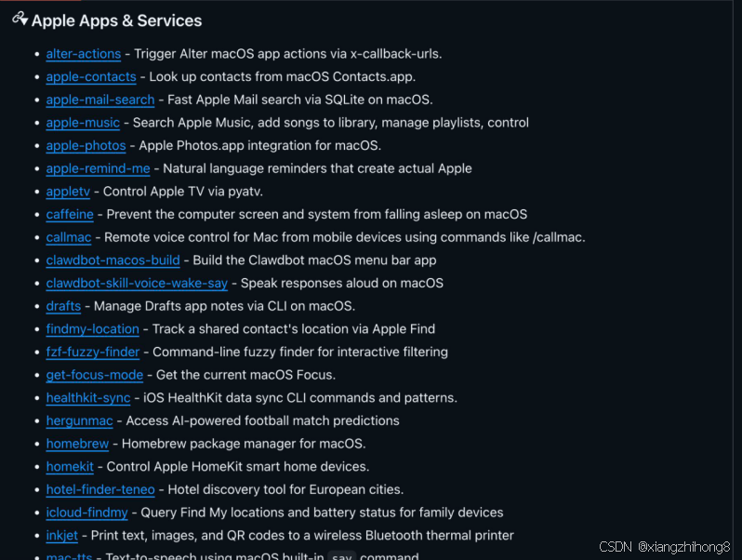Screen dimensions: 742x560
Task: Open the apple-remind-me link
Action: coord(98,168)
